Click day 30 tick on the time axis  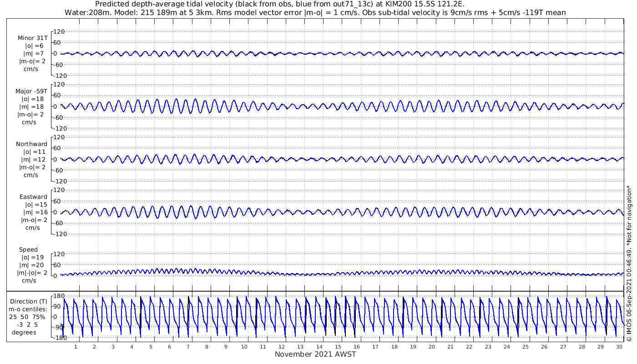619,347
